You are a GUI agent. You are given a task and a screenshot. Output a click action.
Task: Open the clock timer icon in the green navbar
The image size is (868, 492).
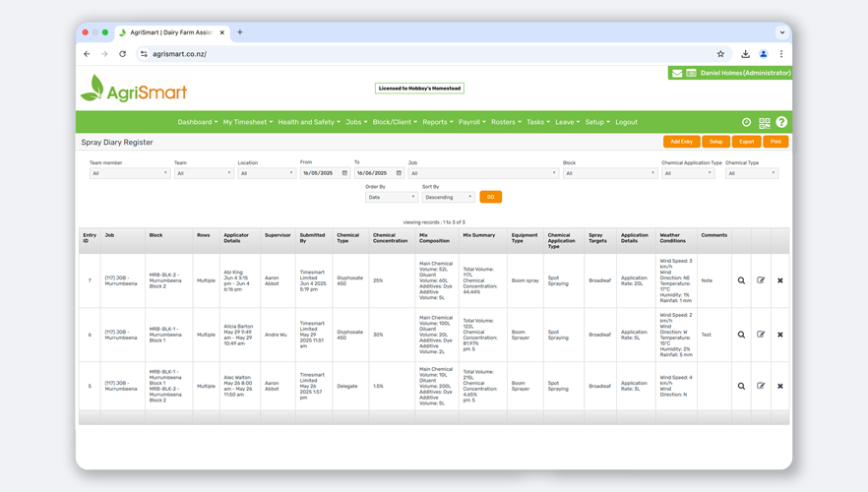pos(746,122)
